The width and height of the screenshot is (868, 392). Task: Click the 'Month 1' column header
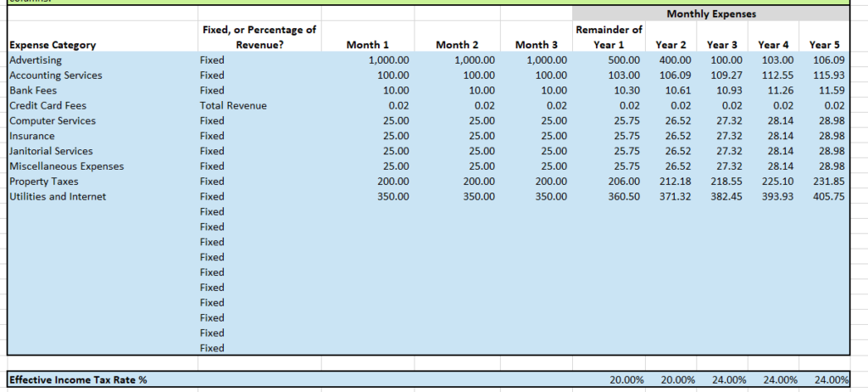pos(368,45)
